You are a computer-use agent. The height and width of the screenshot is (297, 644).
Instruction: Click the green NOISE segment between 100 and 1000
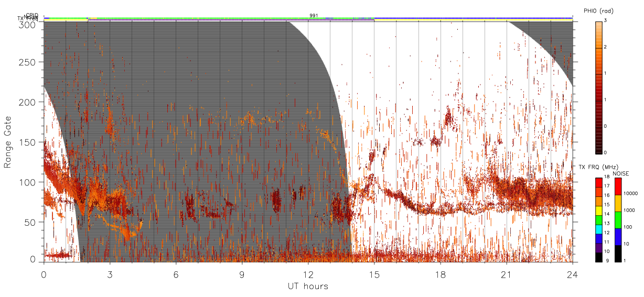(x=618, y=220)
